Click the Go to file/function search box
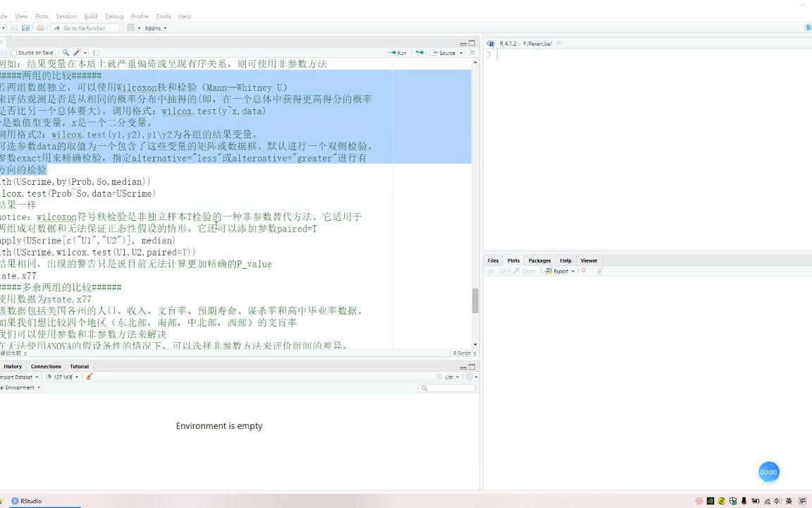Screen dimensions: 812x508 (85, 28)
